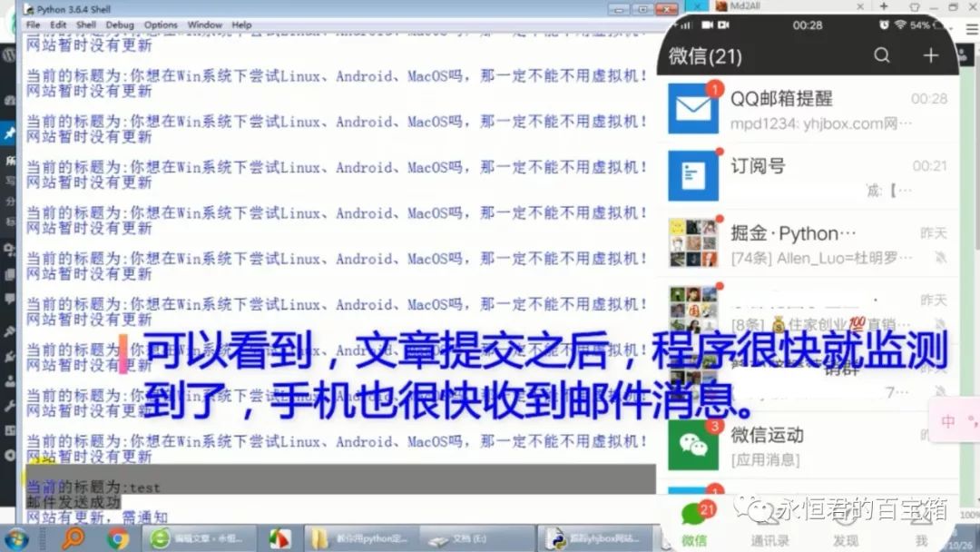This screenshot has height=552, width=980.
Task: Minimize the Python 3.6.4 Shell window
Action: tap(619, 9)
